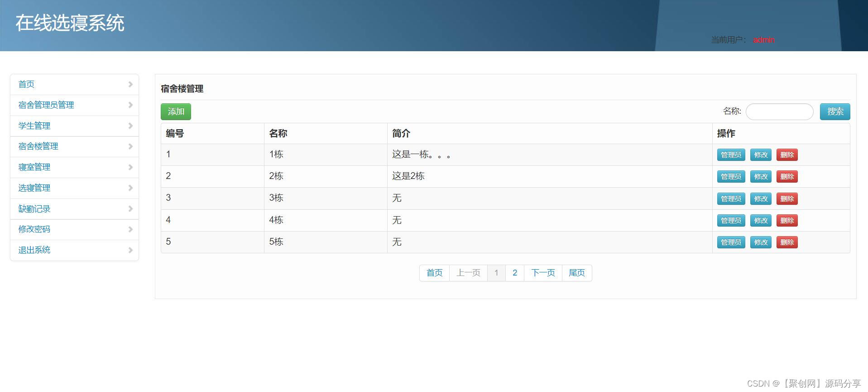
Task: Click chevron arrow beside 选寝管理
Action: point(130,188)
